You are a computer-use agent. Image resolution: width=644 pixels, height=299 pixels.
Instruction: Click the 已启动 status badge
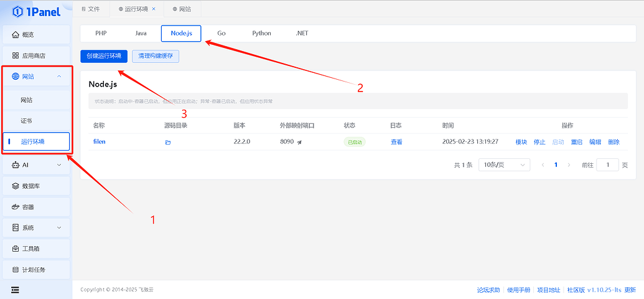355,142
